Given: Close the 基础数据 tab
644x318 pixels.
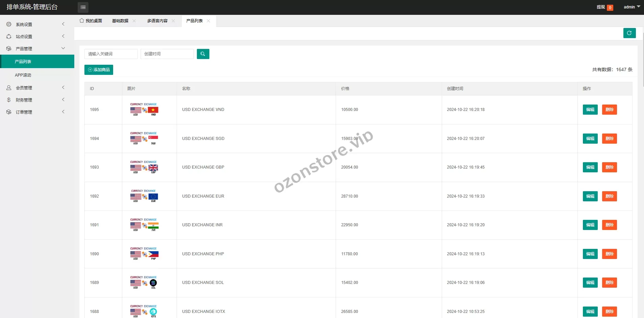Looking at the screenshot, I should 134,21.
